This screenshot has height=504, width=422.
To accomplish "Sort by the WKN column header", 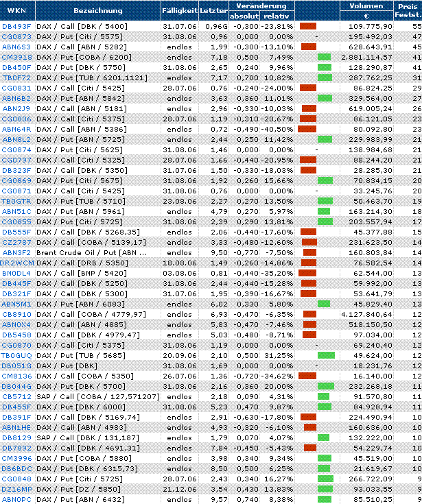I will 16,10.
